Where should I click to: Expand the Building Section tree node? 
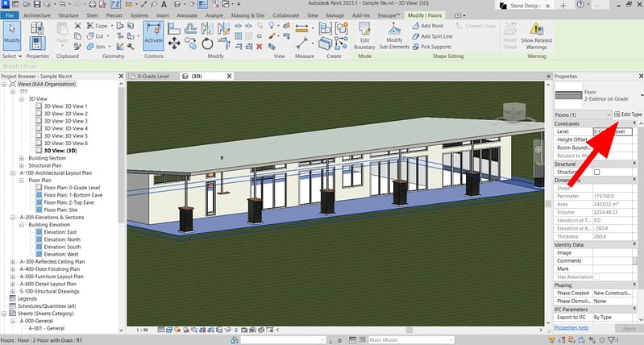pos(22,158)
